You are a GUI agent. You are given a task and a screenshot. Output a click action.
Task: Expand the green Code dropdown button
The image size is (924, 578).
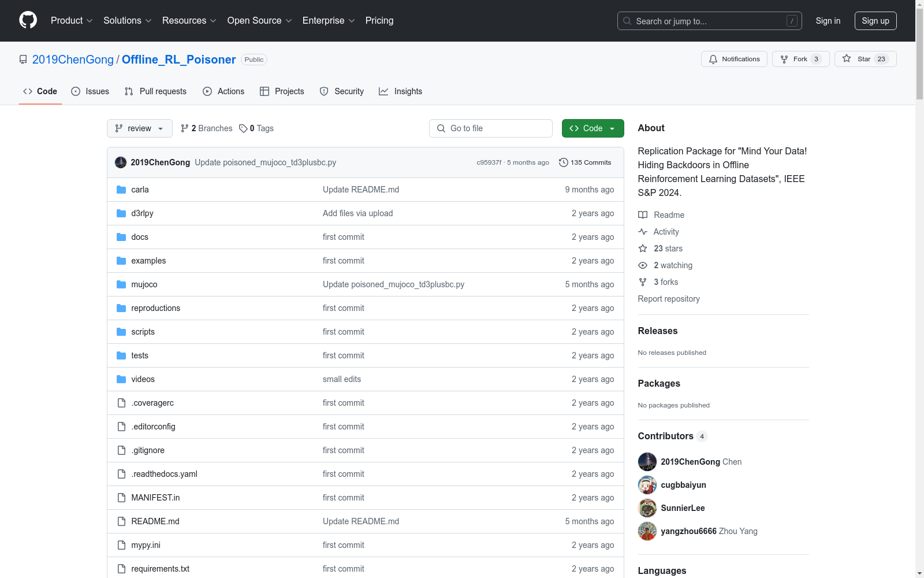point(593,128)
